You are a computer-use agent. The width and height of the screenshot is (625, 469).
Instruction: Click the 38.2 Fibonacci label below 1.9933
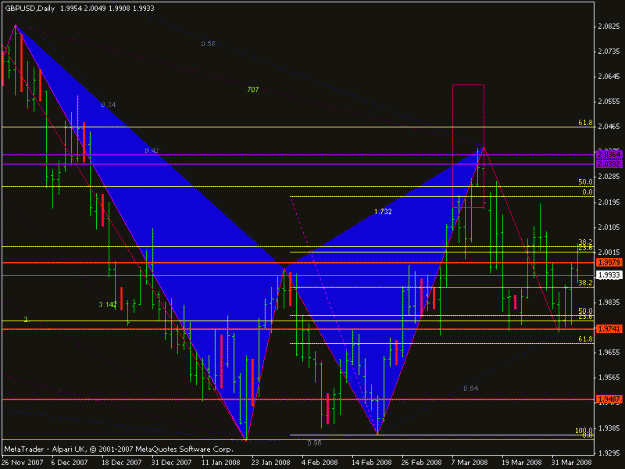click(x=585, y=283)
